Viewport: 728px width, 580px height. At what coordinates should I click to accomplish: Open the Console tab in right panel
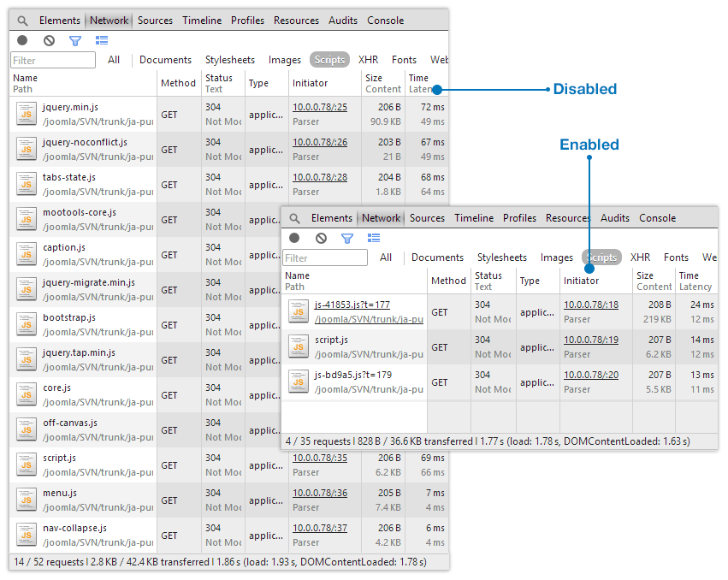coord(658,218)
